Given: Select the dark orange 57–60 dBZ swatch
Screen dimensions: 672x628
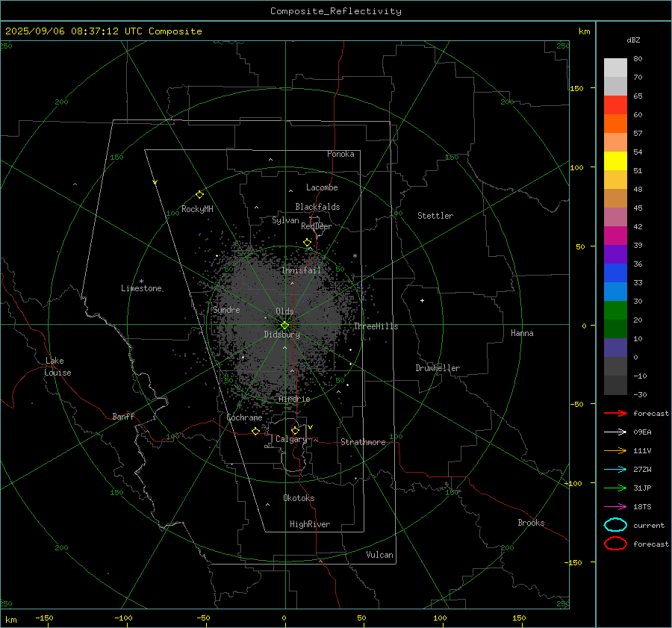Looking at the screenshot, I should coord(615,123).
